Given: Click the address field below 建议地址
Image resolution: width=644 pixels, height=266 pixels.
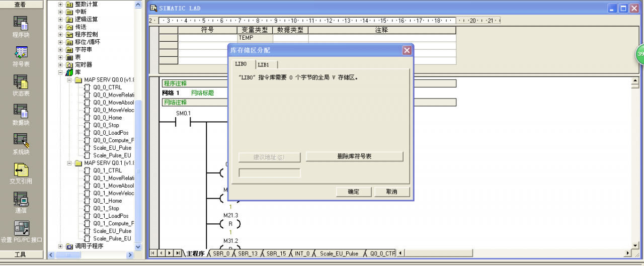Looking at the screenshot, I should pos(269,173).
